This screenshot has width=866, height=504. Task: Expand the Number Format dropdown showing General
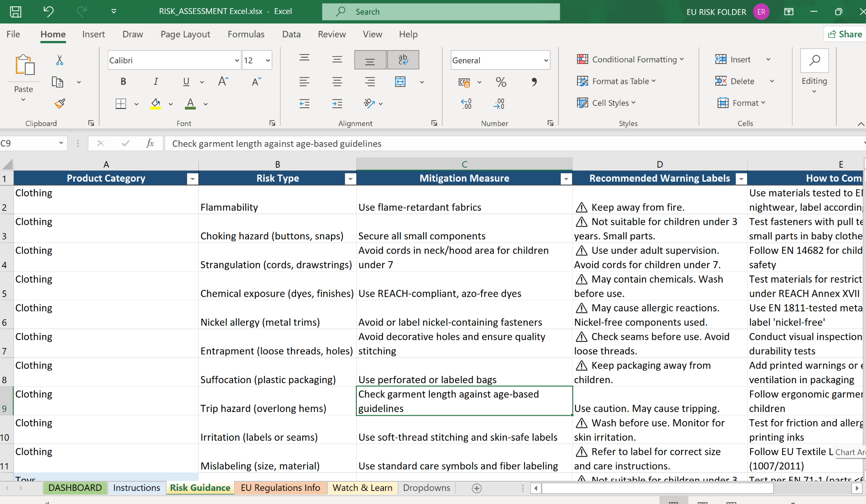pyautogui.click(x=546, y=60)
